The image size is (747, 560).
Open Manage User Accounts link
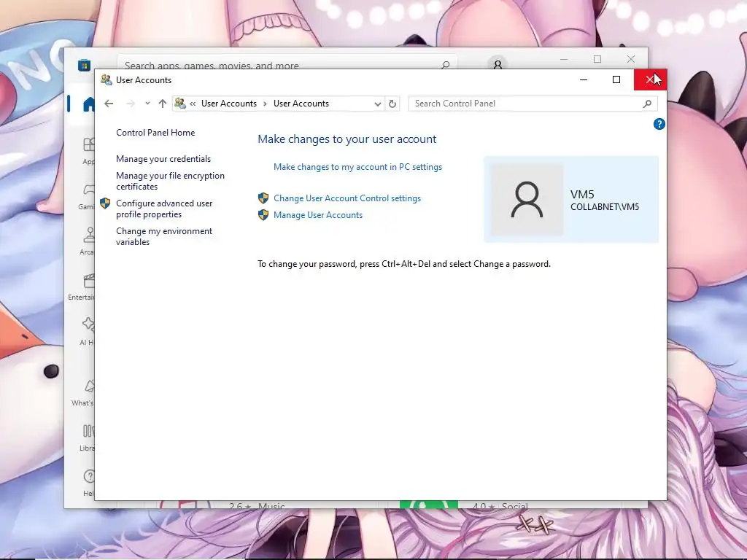click(x=318, y=215)
